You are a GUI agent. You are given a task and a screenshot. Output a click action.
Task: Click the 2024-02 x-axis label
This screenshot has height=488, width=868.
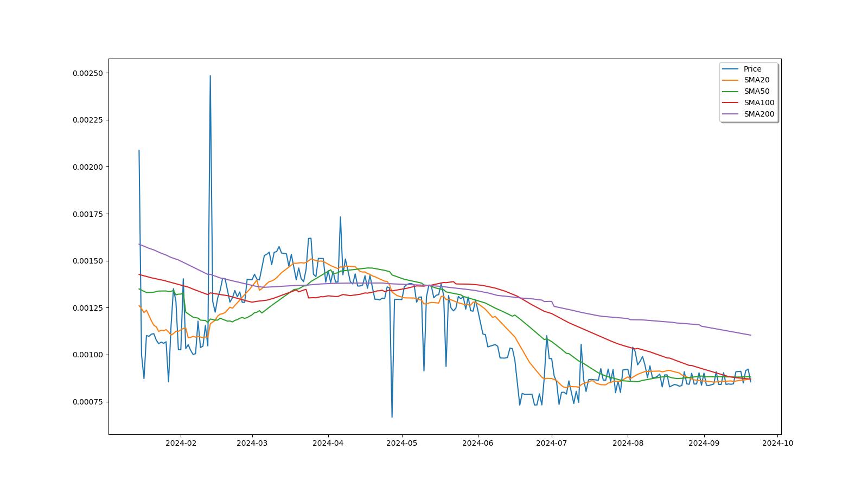click(181, 443)
